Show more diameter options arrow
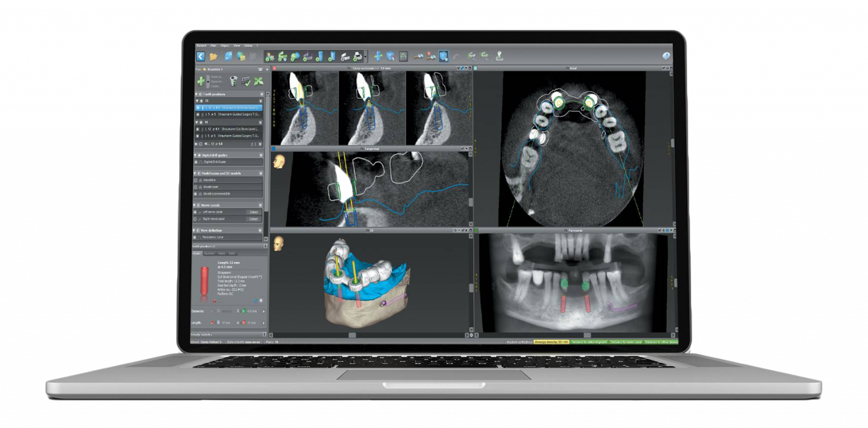The width and height of the screenshot is (868, 428). 263,311
